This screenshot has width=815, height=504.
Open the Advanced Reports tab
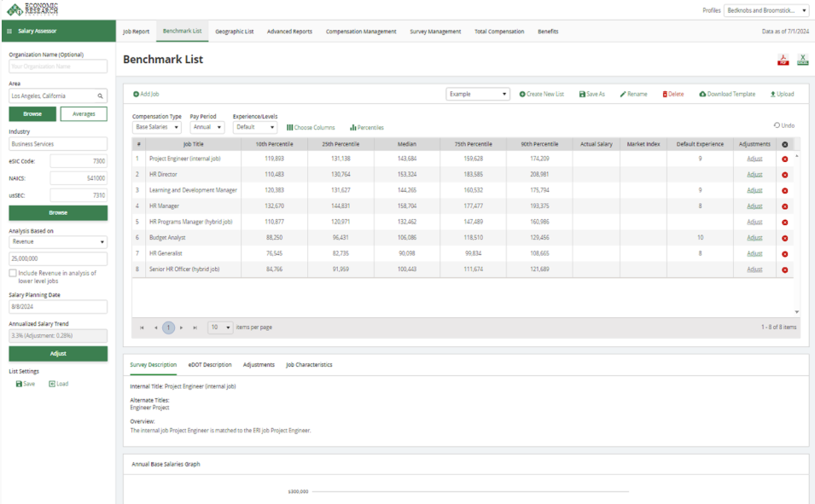tap(289, 32)
